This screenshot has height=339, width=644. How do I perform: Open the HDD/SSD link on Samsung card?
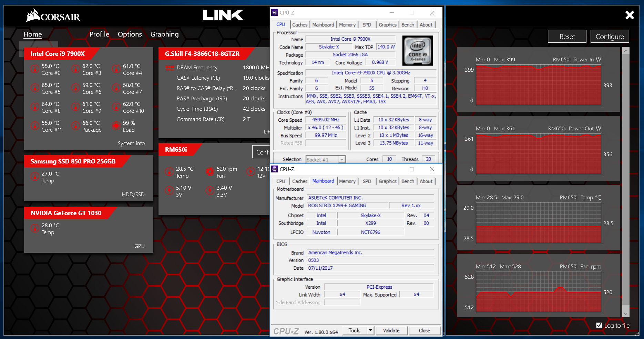click(x=133, y=195)
